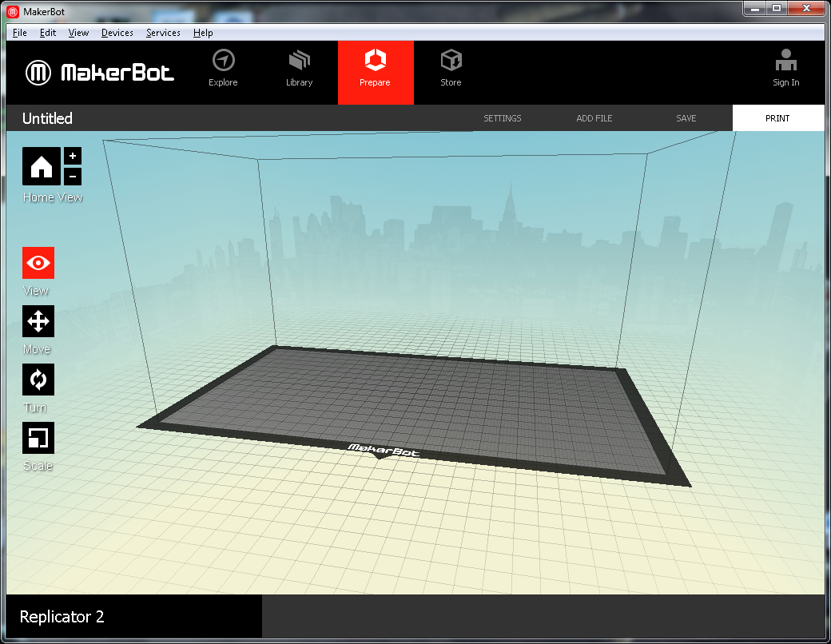Open the Help menu
The height and width of the screenshot is (644, 831).
tap(203, 33)
